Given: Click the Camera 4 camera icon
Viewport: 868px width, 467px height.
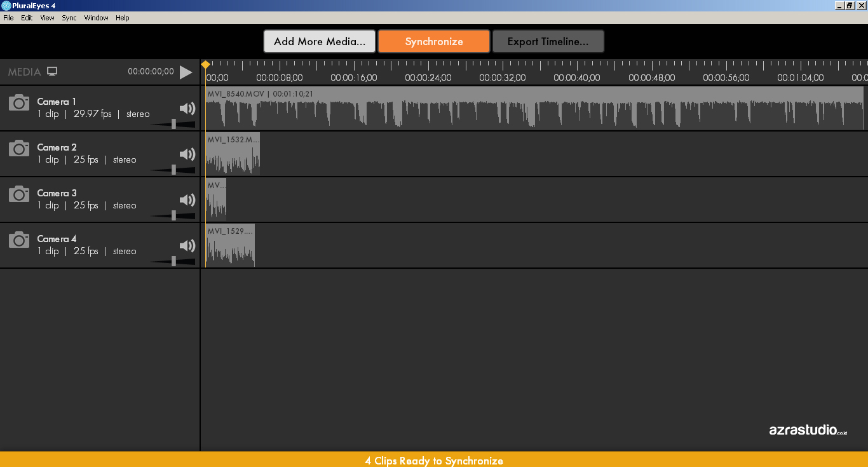Looking at the screenshot, I should click(19, 240).
